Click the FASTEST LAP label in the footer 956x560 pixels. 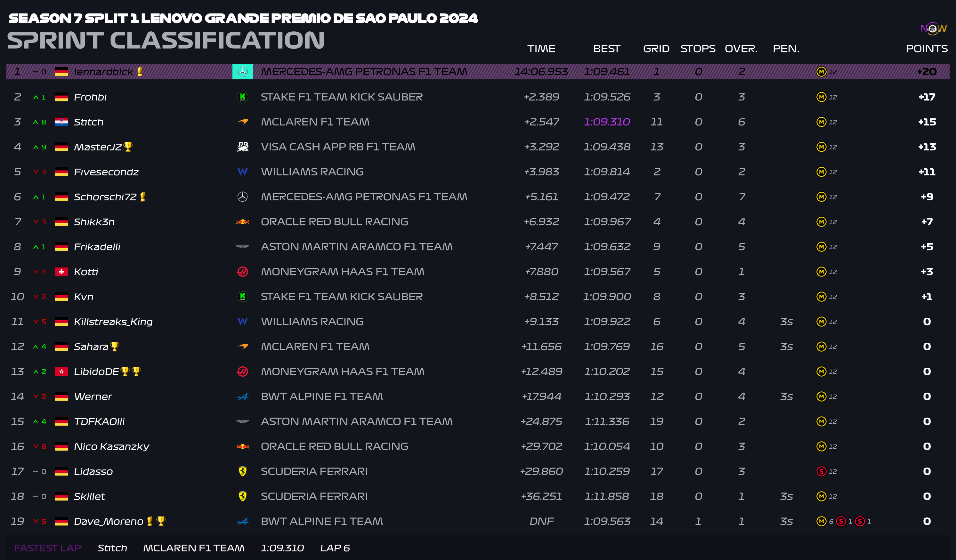pos(47,548)
